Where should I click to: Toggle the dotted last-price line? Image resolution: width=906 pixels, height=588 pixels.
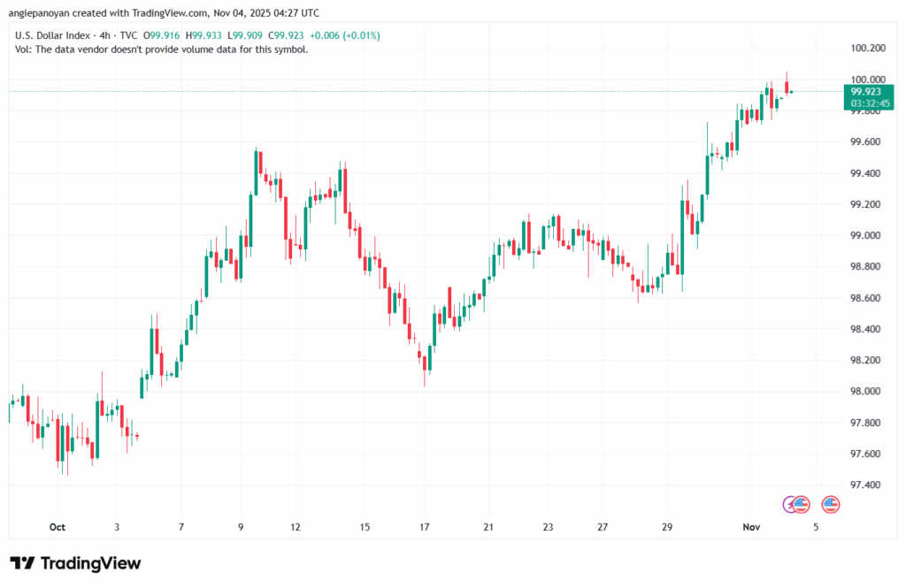point(442,91)
